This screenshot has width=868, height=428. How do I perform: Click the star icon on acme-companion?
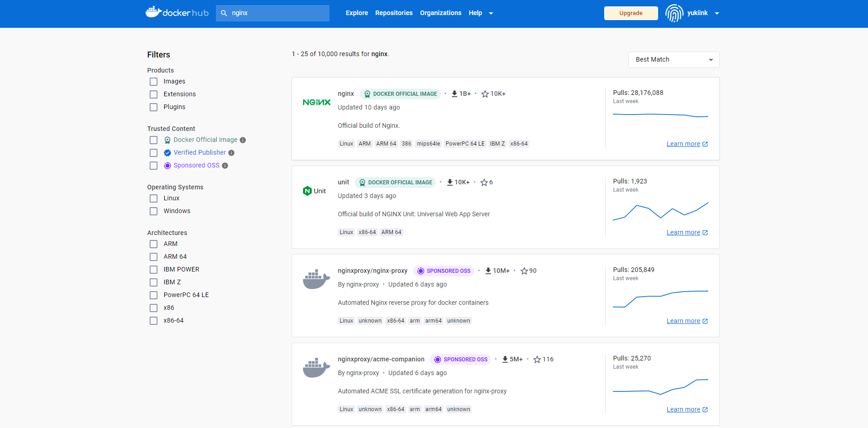[537, 359]
